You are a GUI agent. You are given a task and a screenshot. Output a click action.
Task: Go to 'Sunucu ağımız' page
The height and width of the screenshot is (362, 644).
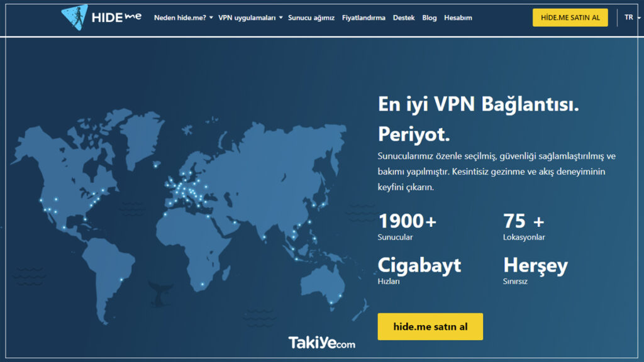point(311,18)
